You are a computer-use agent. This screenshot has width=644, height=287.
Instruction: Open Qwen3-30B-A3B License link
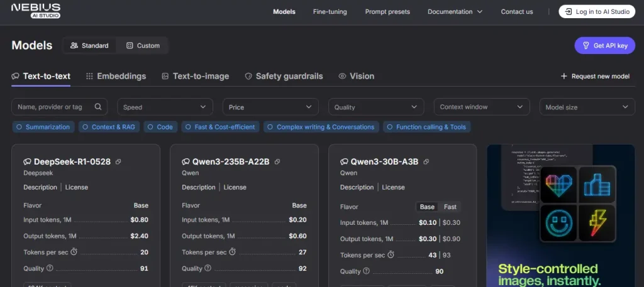[x=394, y=187]
